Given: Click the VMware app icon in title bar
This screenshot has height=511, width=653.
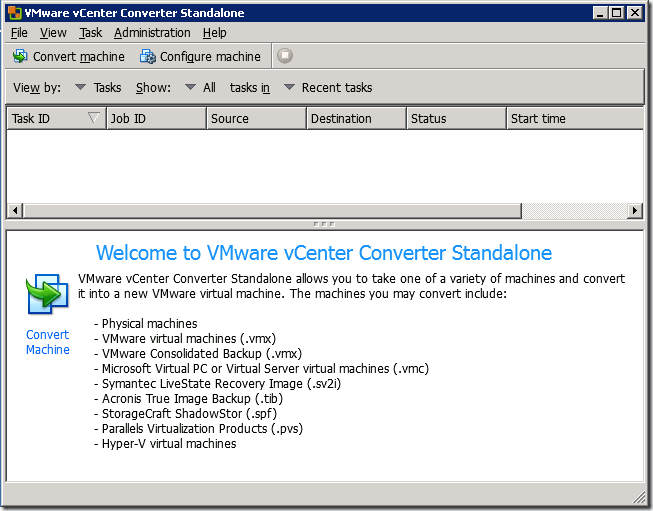Looking at the screenshot, I should pyautogui.click(x=13, y=13).
